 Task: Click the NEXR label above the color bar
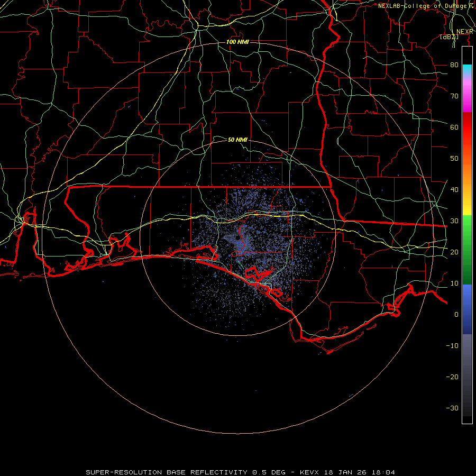pyautogui.click(x=465, y=32)
